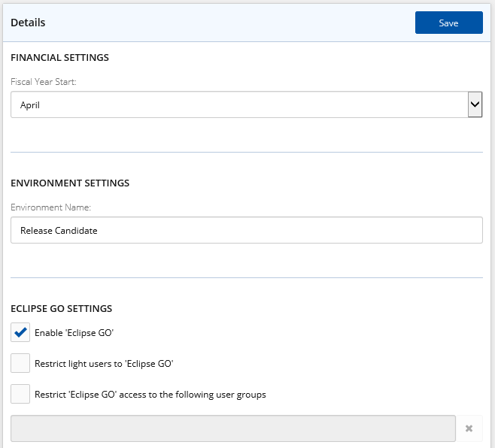Tick the Restrict light users checkbox
The width and height of the screenshot is (495, 448).
click(20, 363)
